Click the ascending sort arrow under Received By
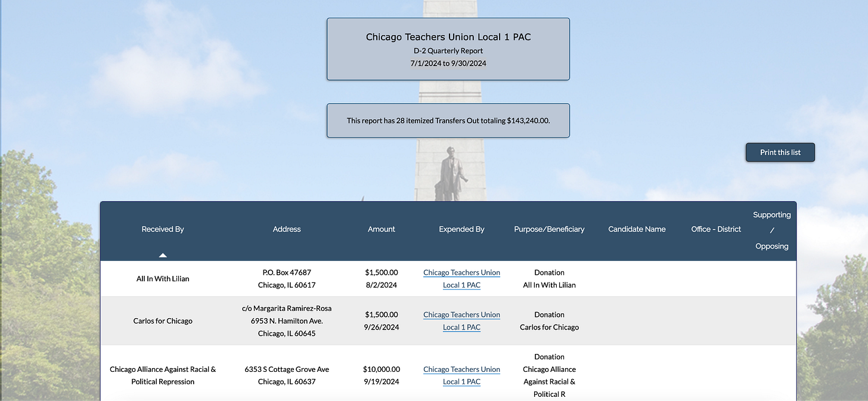This screenshot has width=868, height=401. (x=163, y=255)
